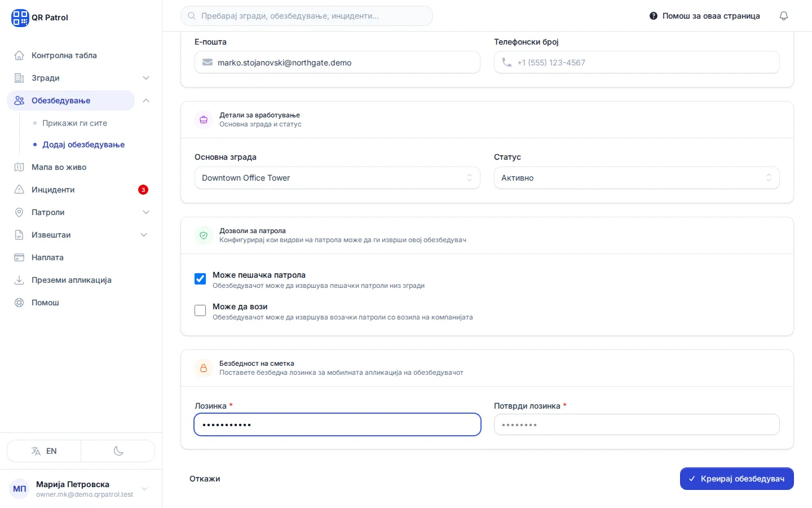812x508 pixels.
Task: Click the Мапа во живо map icon
Action: pyautogui.click(x=19, y=167)
